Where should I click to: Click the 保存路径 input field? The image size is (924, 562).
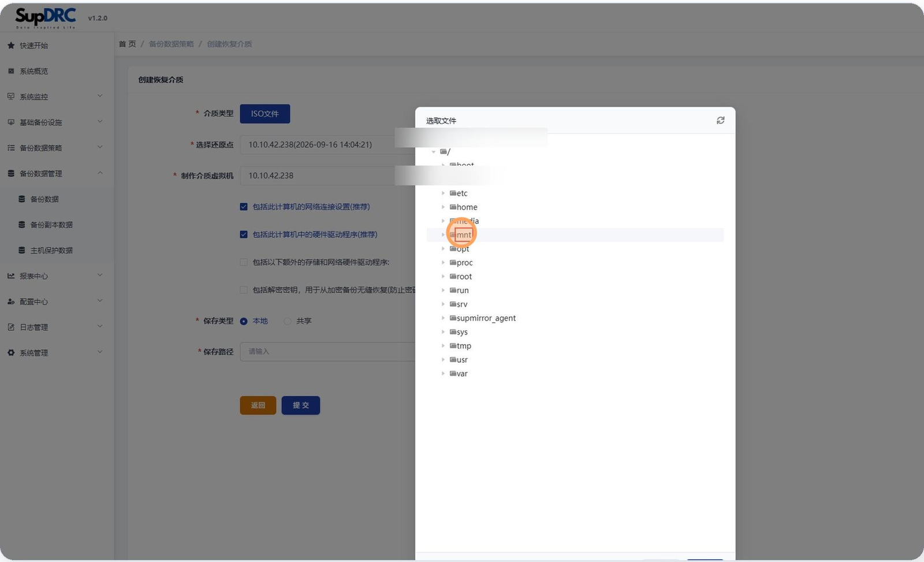click(x=327, y=351)
